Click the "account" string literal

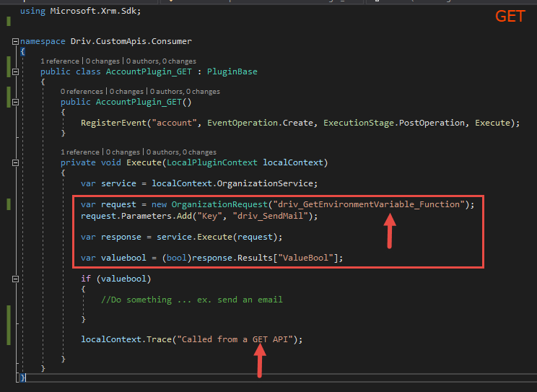[174, 123]
